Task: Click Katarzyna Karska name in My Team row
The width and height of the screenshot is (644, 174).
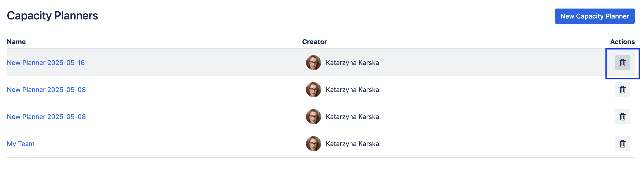Action: [352, 144]
